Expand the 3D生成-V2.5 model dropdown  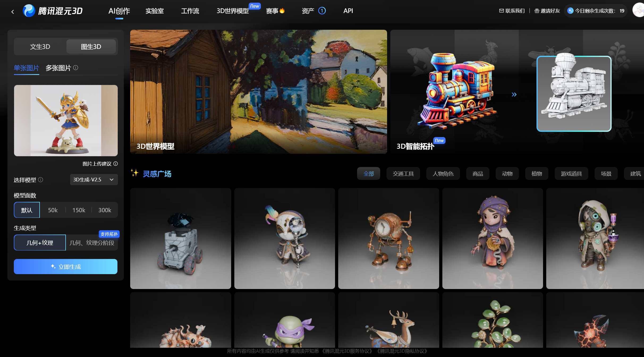[94, 180]
